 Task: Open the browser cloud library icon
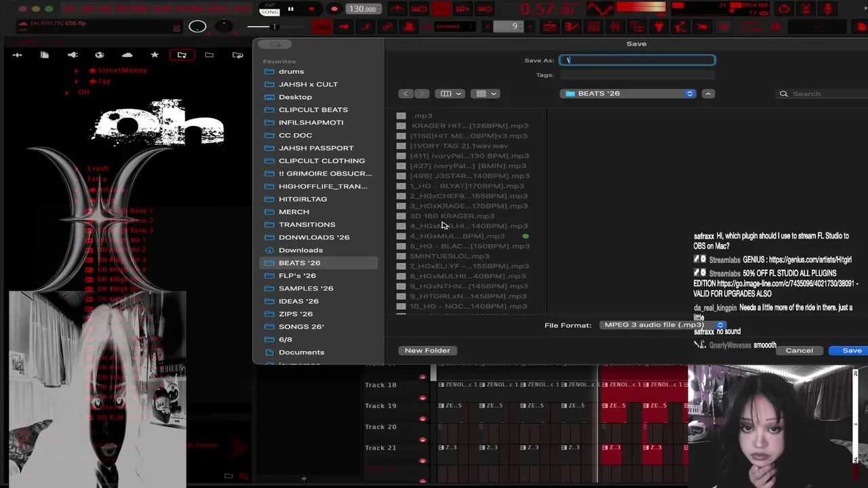[x=127, y=55]
